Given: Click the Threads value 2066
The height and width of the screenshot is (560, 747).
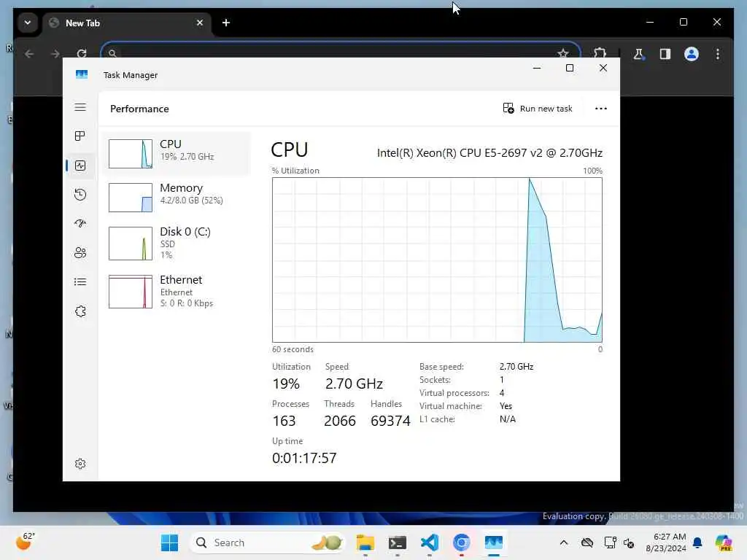Looking at the screenshot, I should coord(340,421).
